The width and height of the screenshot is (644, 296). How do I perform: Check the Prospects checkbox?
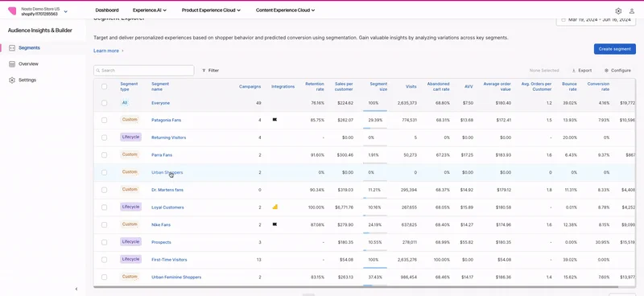(x=105, y=242)
